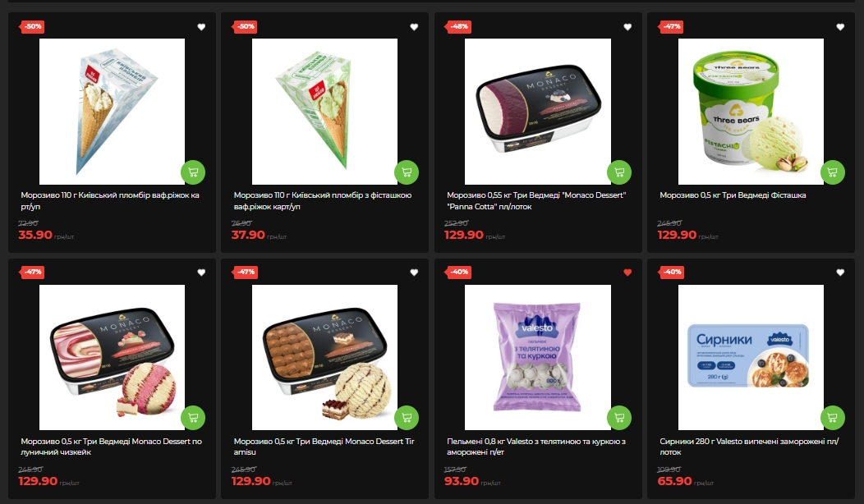The width and height of the screenshot is (864, 504).
Task: Add Три Ведмеді Фісташка ice cream to cart
Action: tap(833, 172)
